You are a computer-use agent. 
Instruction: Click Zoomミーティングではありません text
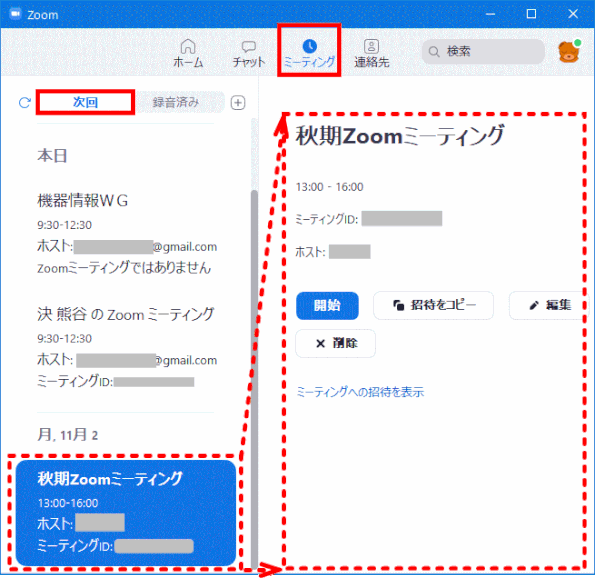click(x=124, y=268)
